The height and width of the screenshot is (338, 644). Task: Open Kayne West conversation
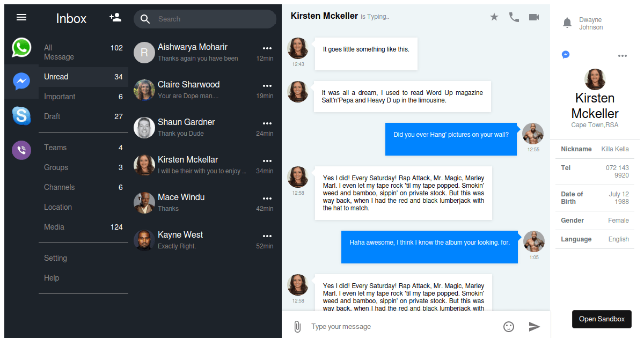pyautogui.click(x=204, y=240)
